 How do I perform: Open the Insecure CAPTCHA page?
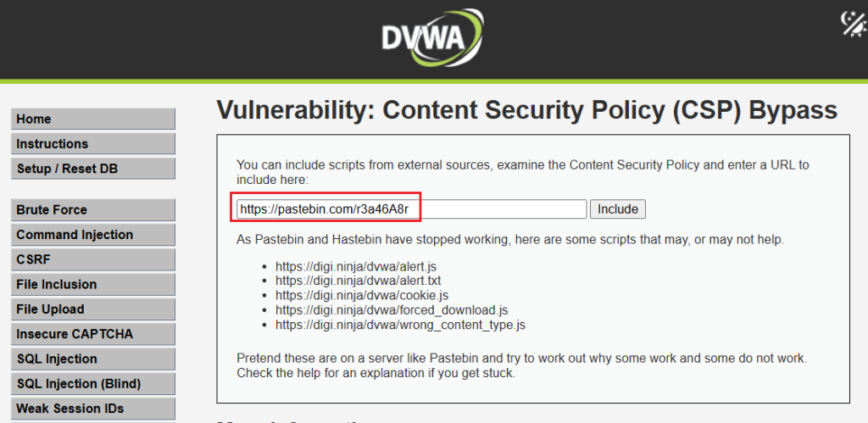(92, 334)
